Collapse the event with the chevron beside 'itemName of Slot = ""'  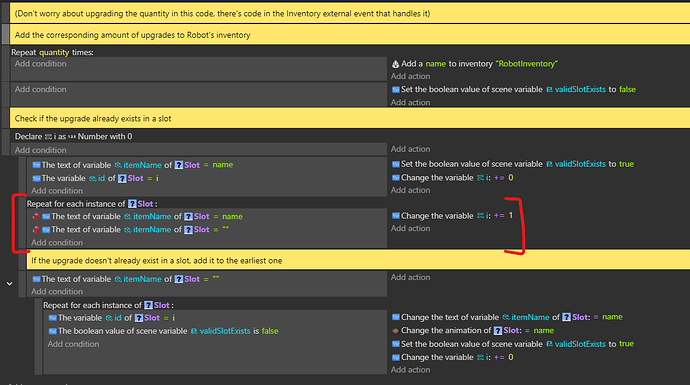pos(9,284)
